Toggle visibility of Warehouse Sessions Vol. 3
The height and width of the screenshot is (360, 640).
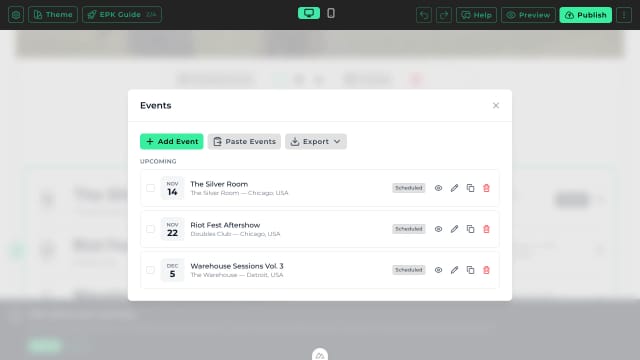point(438,270)
